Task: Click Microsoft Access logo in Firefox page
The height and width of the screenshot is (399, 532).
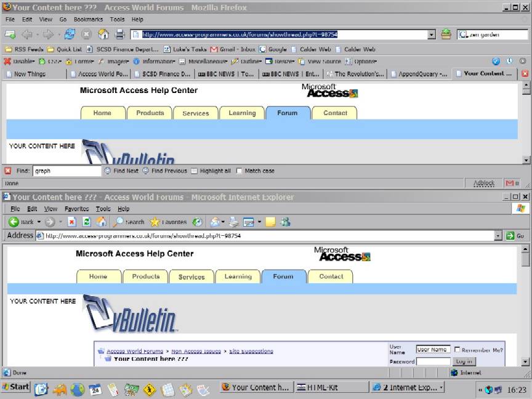Action: pos(330,91)
